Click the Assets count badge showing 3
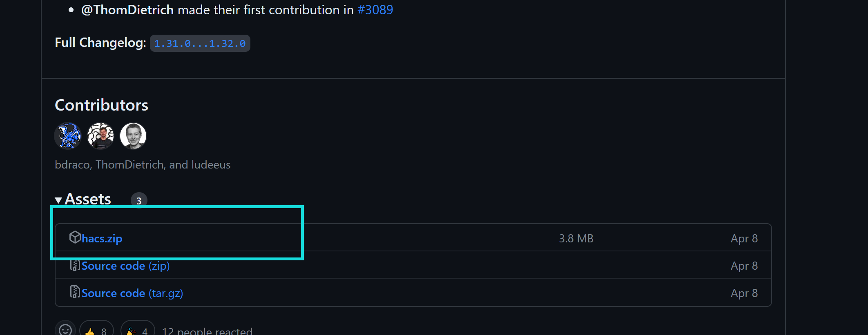Viewport: 868px width, 335px height. pyautogui.click(x=139, y=200)
